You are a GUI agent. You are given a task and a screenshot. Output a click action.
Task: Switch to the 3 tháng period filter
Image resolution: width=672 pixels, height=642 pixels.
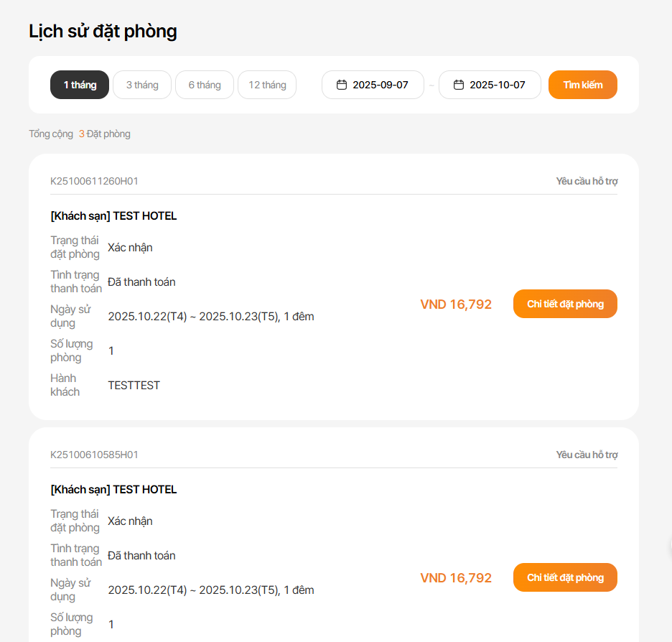pyautogui.click(x=142, y=85)
